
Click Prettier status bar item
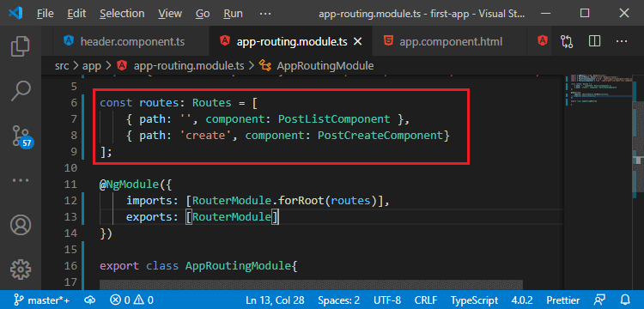click(x=563, y=300)
